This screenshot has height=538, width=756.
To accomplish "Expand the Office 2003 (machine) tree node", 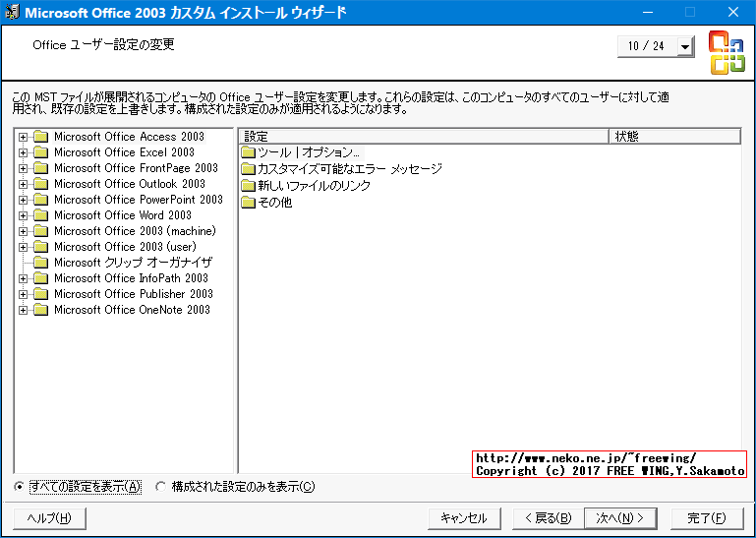I will (x=23, y=231).
